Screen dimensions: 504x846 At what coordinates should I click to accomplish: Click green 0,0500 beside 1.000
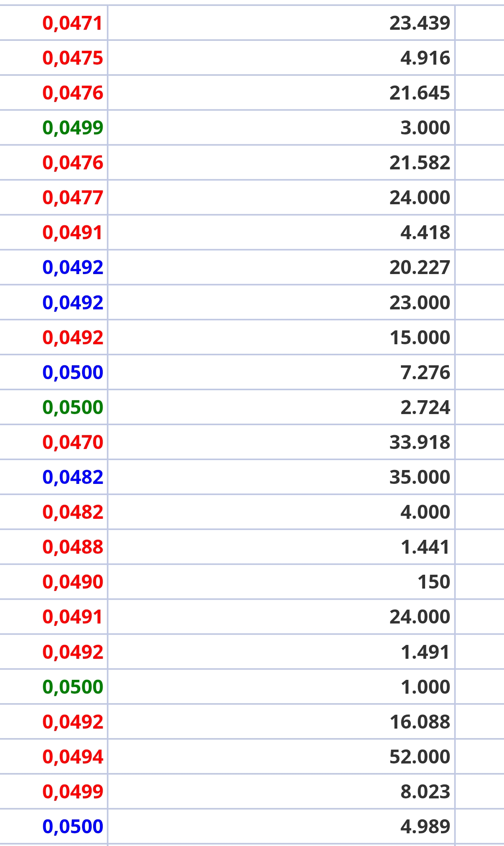73,687
